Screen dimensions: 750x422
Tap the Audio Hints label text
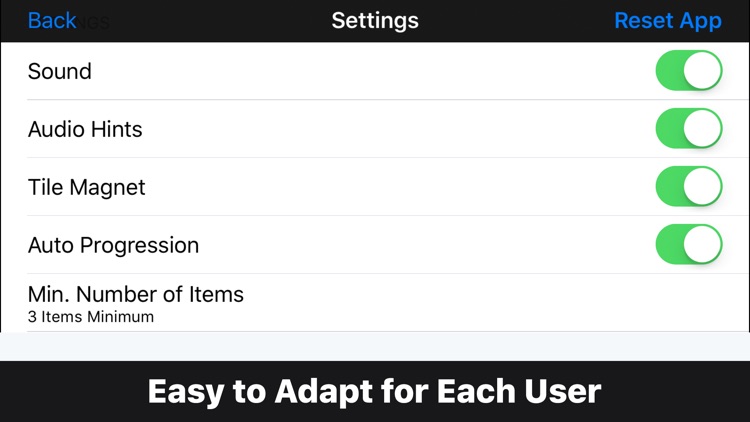click(85, 129)
